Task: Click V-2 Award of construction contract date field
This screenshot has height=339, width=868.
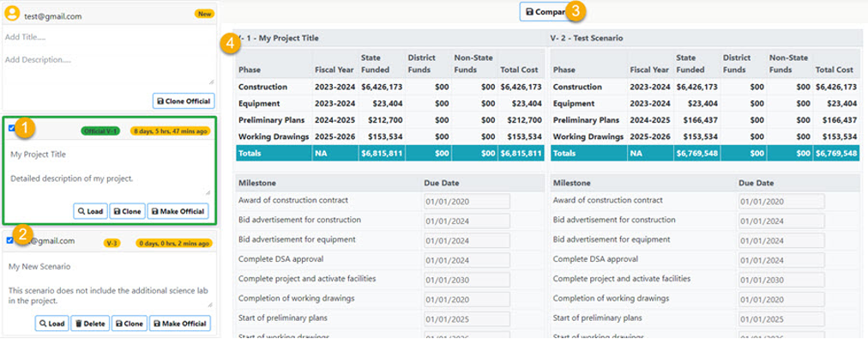Action: [781, 202]
